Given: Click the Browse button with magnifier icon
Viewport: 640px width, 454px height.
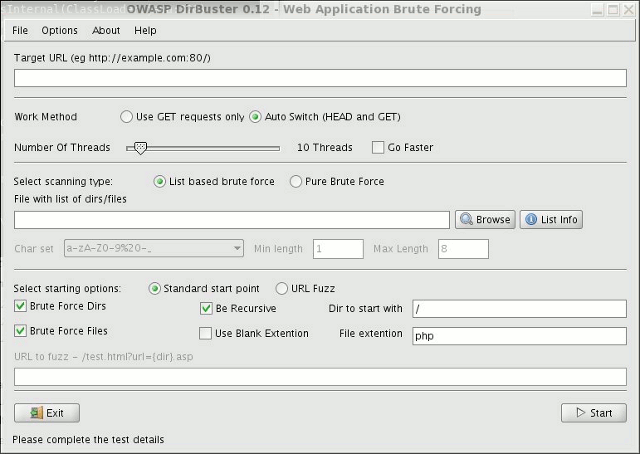Looking at the screenshot, I should coord(485,220).
